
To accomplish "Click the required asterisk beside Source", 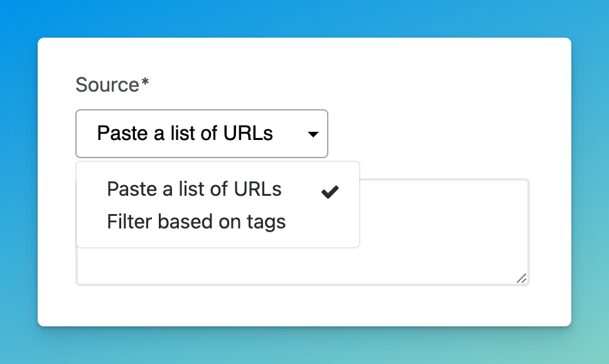I will click(145, 83).
